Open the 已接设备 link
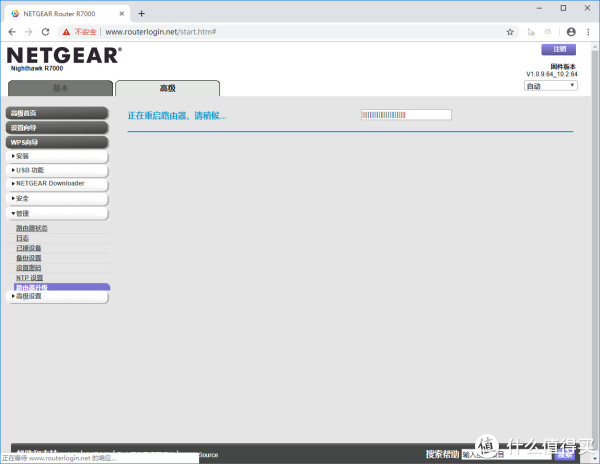Screen dimensions: 600x464 click(29, 248)
